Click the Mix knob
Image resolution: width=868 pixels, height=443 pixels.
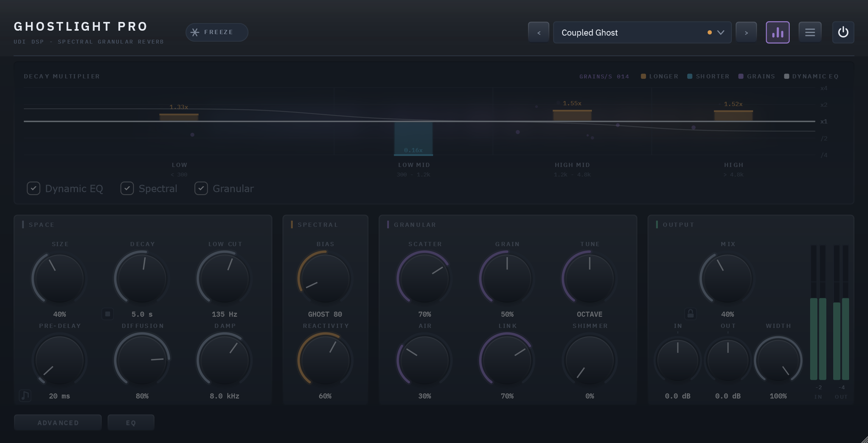point(727,278)
